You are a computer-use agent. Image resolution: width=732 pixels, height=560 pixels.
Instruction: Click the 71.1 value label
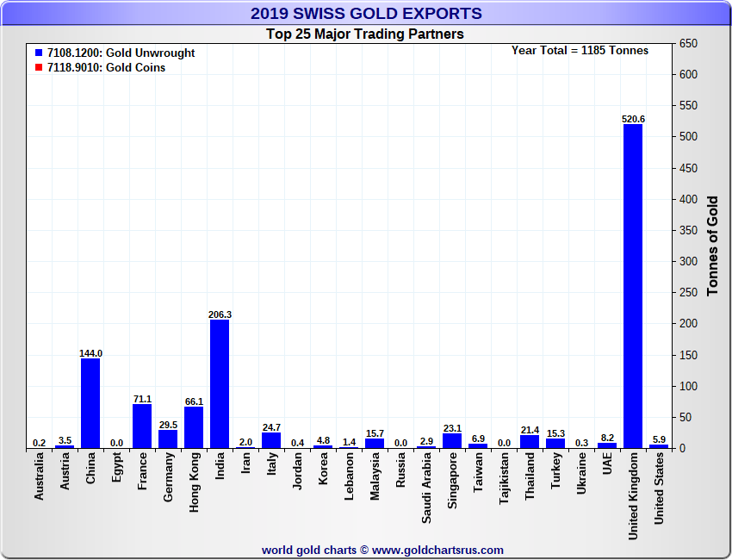click(x=142, y=400)
